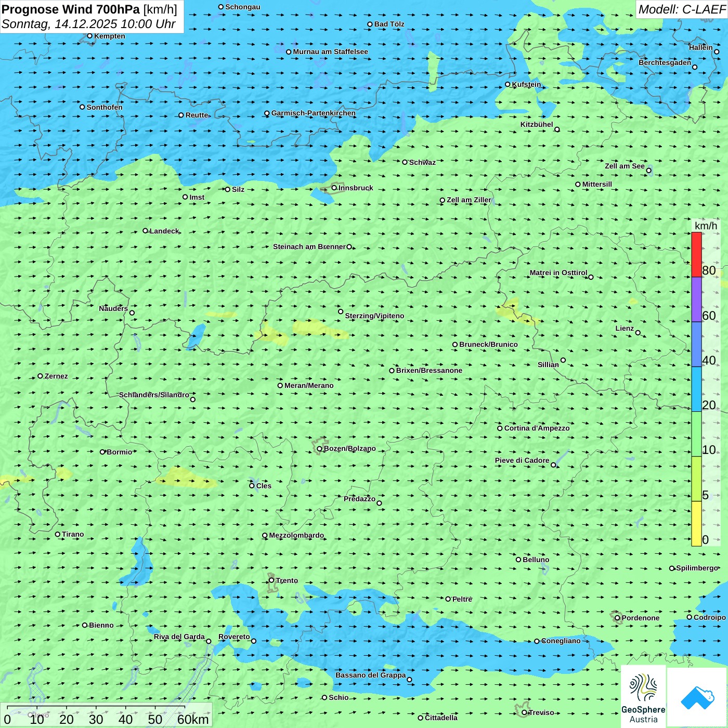Select the Cortina d'Ampezzo marker circle
The image size is (728, 728).
tap(500, 428)
